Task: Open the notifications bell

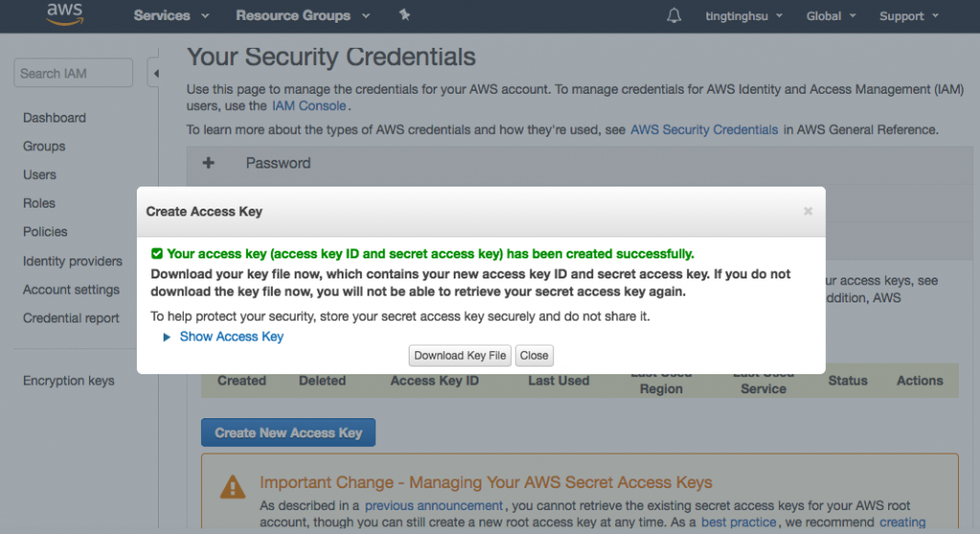Action: (x=675, y=15)
